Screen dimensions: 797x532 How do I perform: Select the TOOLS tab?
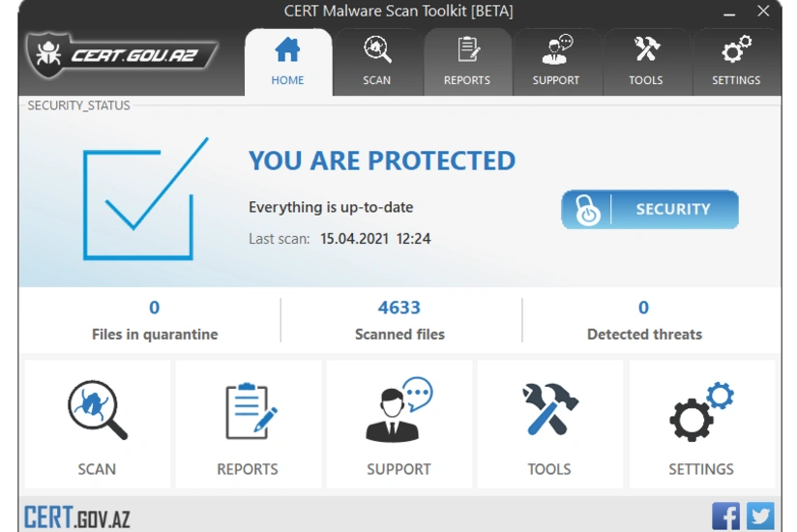(646, 62)
